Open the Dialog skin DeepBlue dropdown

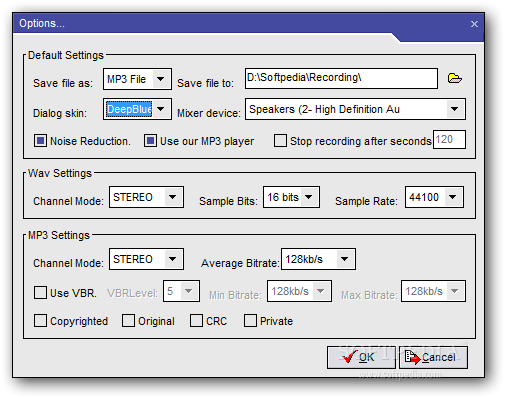[x=137, y=109]
